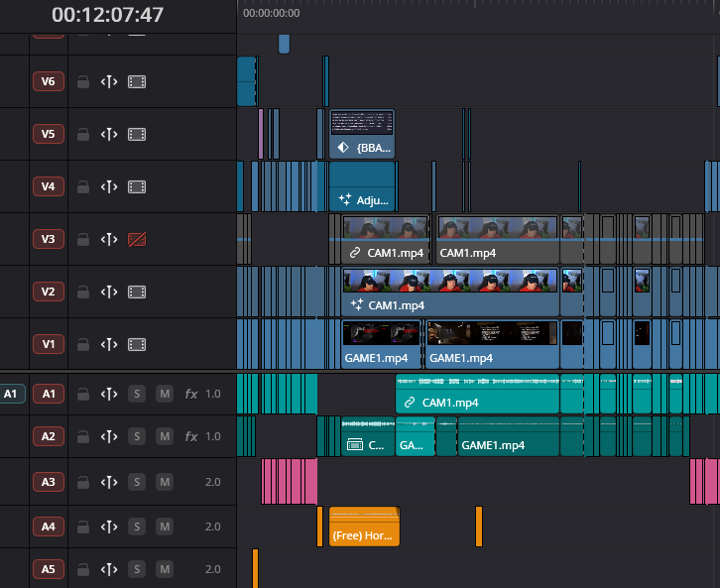Viewport: 720px width, 588px height.
Task: Mute the A3 audio track
Action: pyautogui.click(x=165, y=482)
